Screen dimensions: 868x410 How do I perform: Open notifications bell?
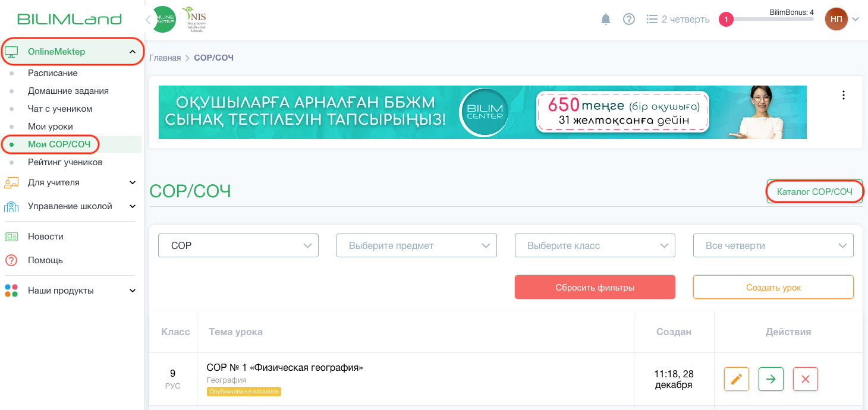pyautogui.click(x=606, y=19)
